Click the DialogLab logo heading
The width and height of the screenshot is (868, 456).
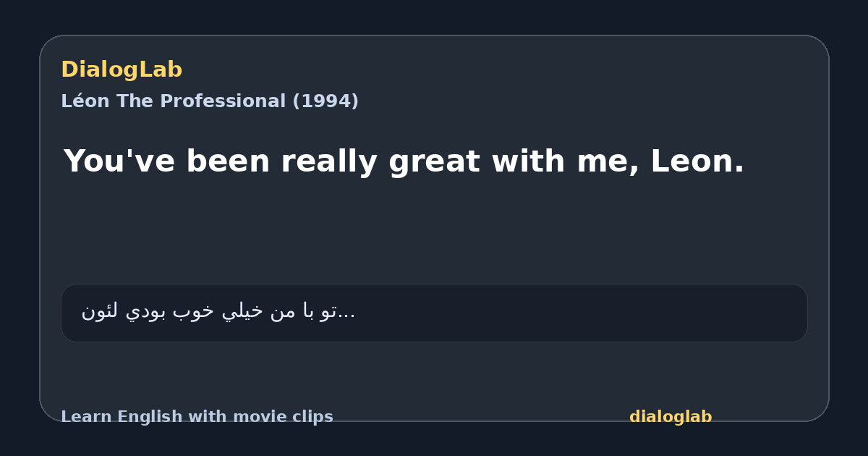[122, 69]
